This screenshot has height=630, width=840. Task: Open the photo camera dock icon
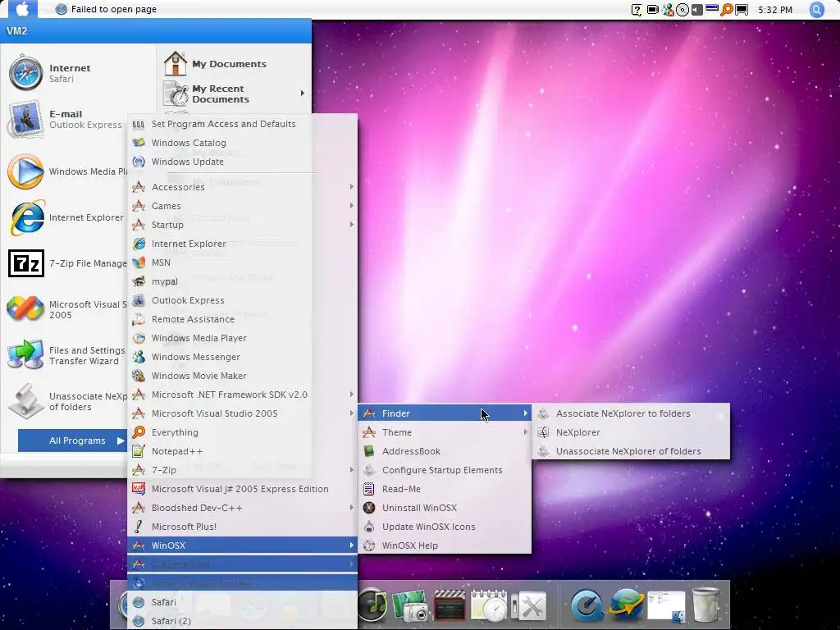(410, 605)
